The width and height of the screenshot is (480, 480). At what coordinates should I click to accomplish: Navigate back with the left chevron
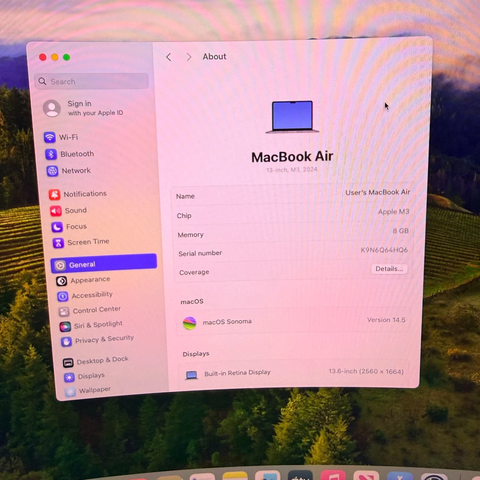(x=169, y=57)
